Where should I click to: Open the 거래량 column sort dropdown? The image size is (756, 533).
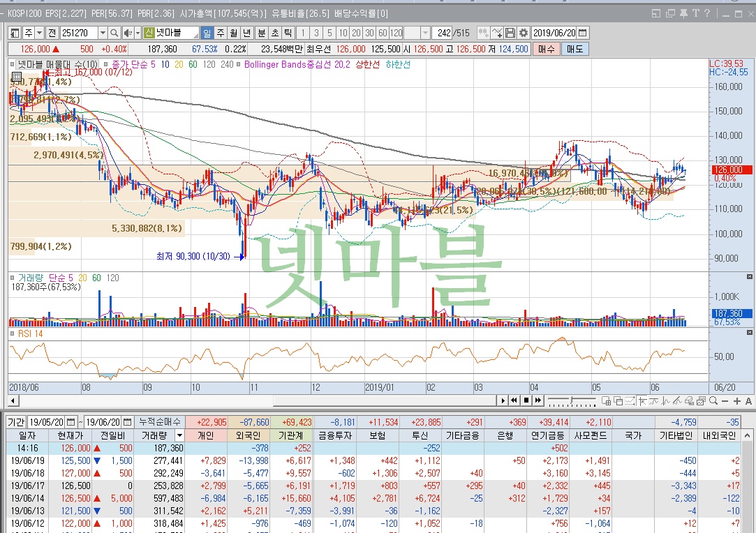click(179, 435)
